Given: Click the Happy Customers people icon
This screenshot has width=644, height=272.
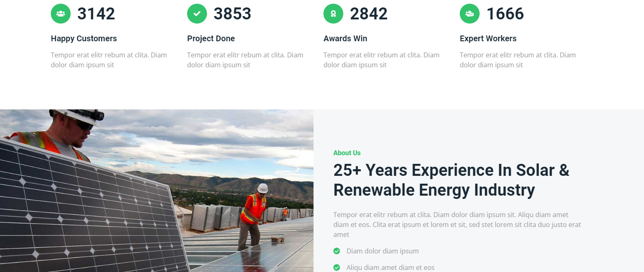Looking at the screenshot, I should pyautogui.click(x=61, y=14).
